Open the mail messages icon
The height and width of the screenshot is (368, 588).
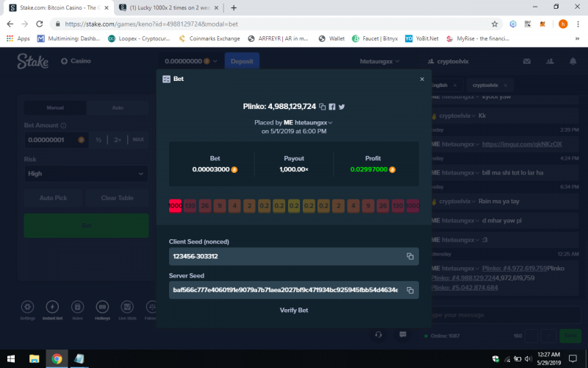tap(527, 61)
